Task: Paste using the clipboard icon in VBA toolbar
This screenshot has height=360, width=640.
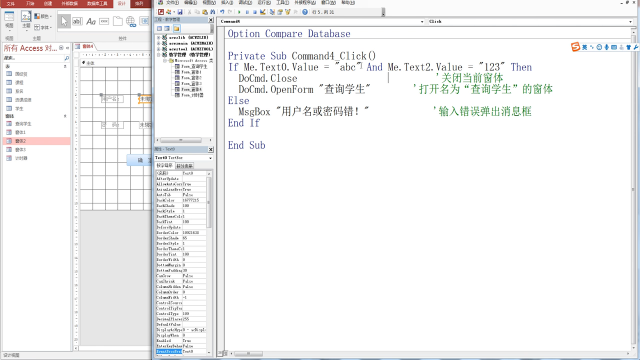Action: coord(205,12)
